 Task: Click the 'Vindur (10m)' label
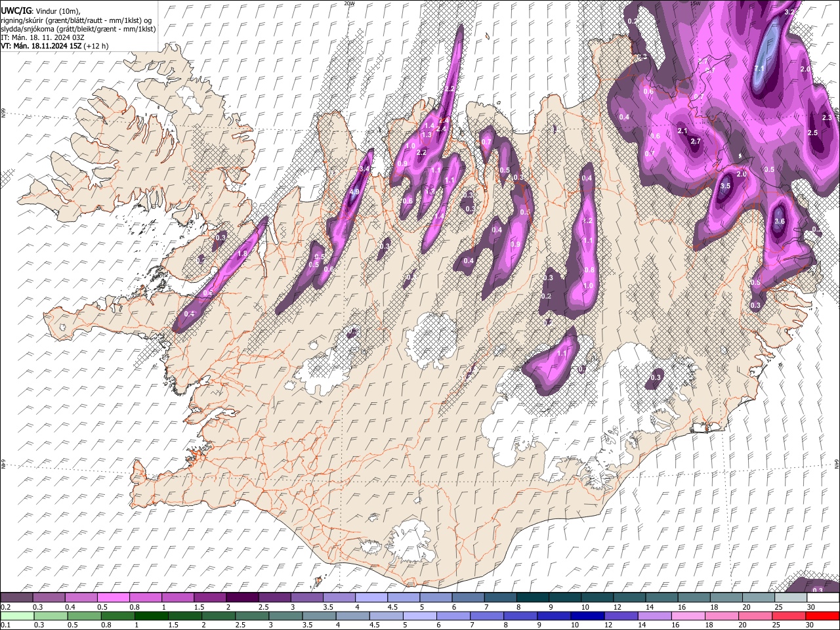point(57,11)
